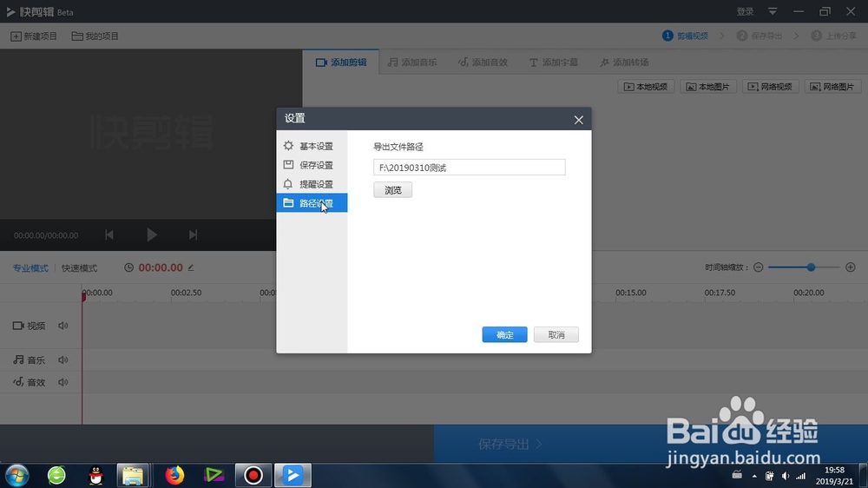Viewport: 868px width, 488px height.
Task: Add 本地视频 local video
Action: coord(646,87)
